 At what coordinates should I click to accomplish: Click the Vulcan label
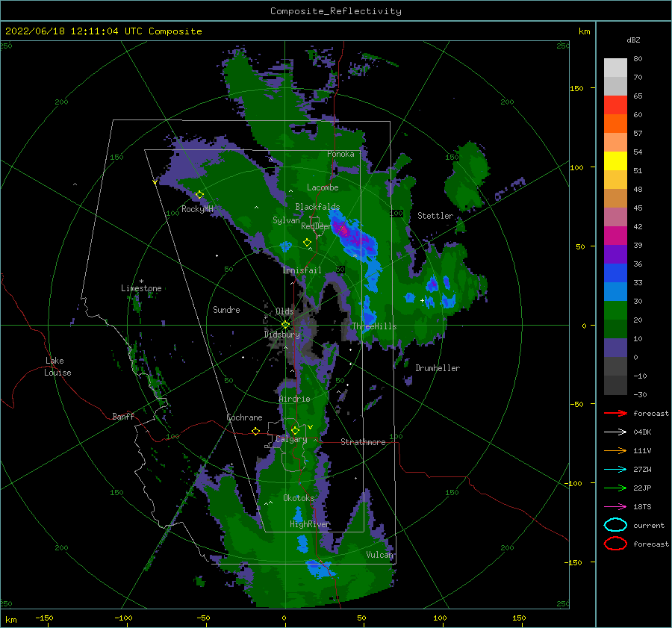coord(379,555)
